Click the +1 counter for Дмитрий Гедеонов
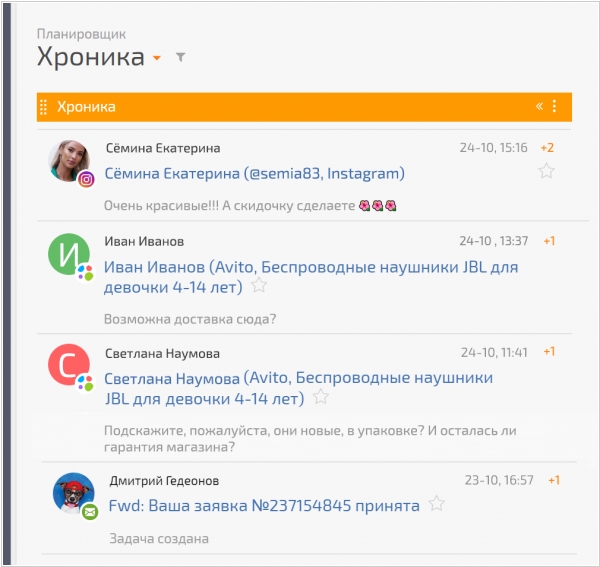 pyautogui.click(x=554, y=480)
